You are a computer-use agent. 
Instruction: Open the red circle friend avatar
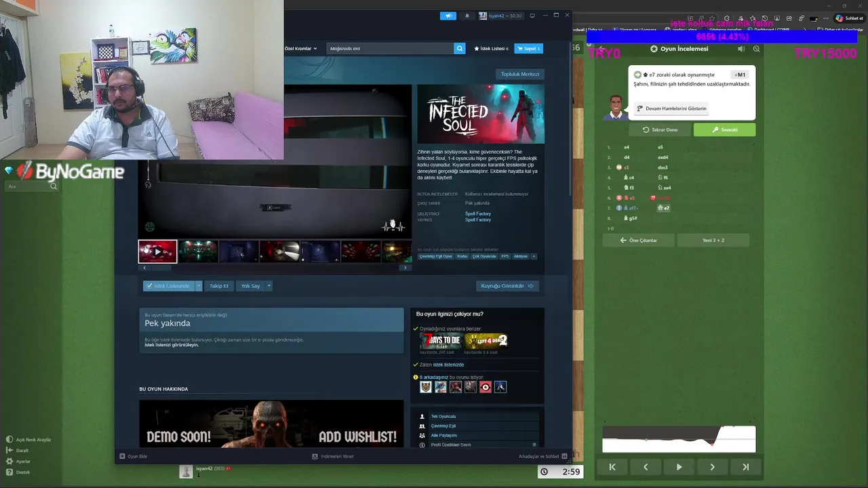pos(486,387)
